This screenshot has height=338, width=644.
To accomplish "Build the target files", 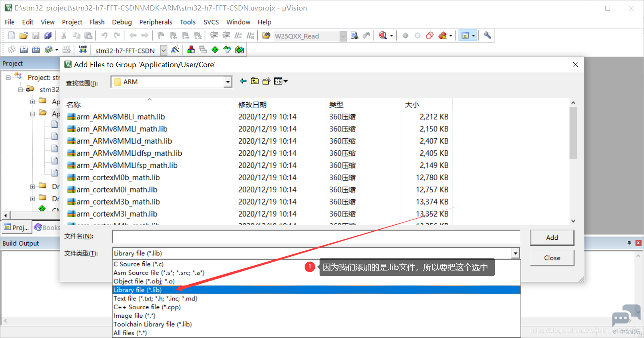I will click(x=24, y=50).
